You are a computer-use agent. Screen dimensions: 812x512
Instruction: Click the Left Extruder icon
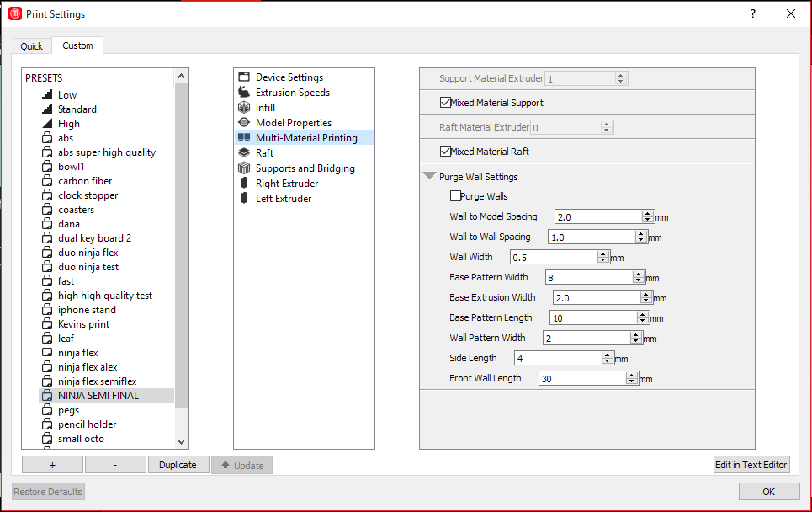[244, 199]
